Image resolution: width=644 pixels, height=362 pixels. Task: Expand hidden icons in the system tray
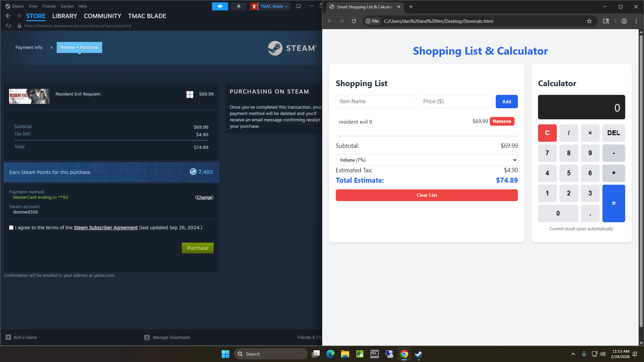pyautogui.click(x=573, y=354)
